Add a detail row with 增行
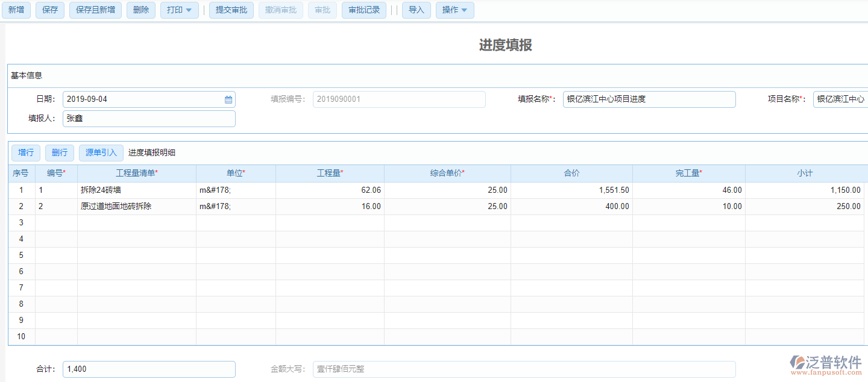868x382 pixels. [x=26, y=152]
